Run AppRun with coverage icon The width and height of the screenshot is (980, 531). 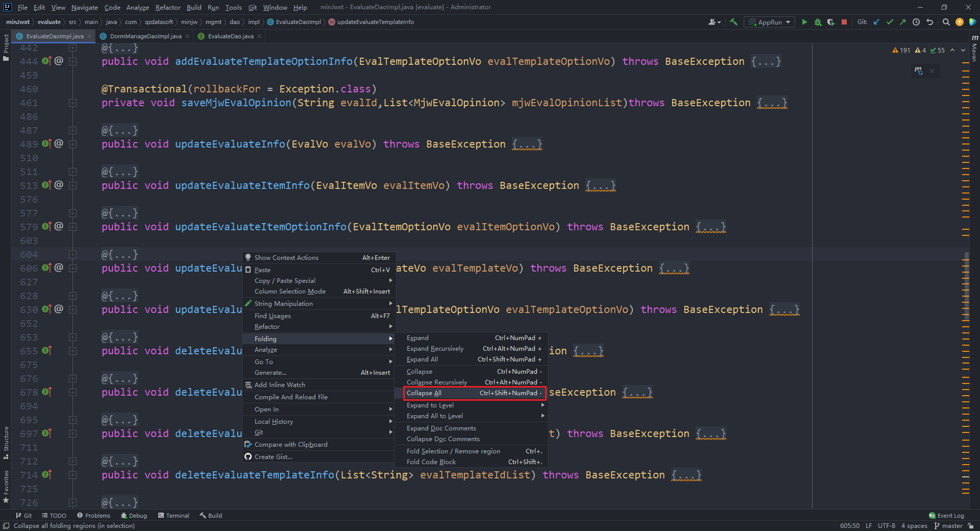click(831, 22)
